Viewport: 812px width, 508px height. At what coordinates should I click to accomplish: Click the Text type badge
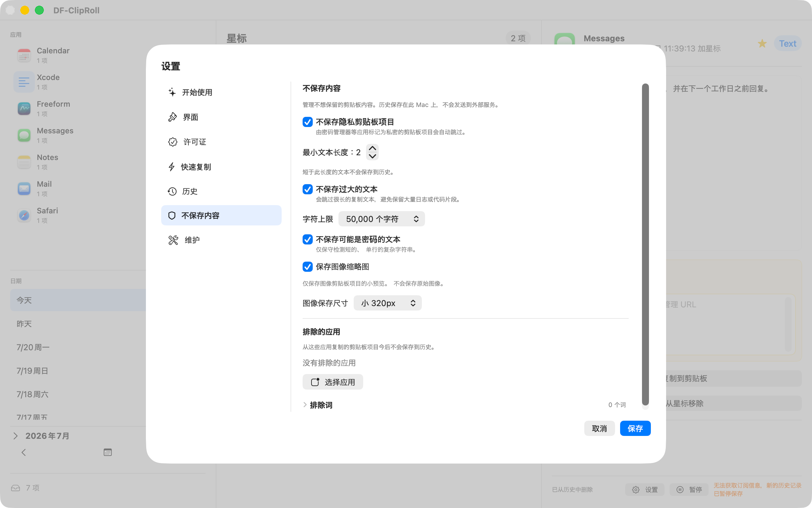788,43
